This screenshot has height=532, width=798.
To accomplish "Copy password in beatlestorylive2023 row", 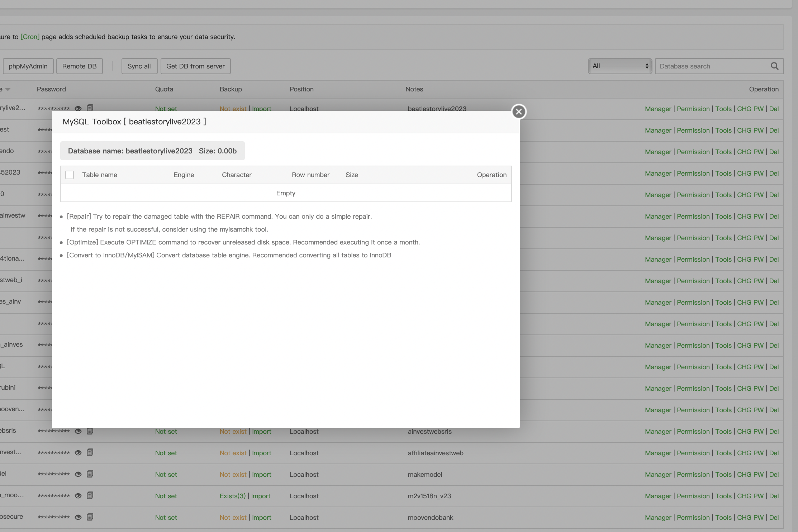I will pyautogui.click(x=90, y=108).
